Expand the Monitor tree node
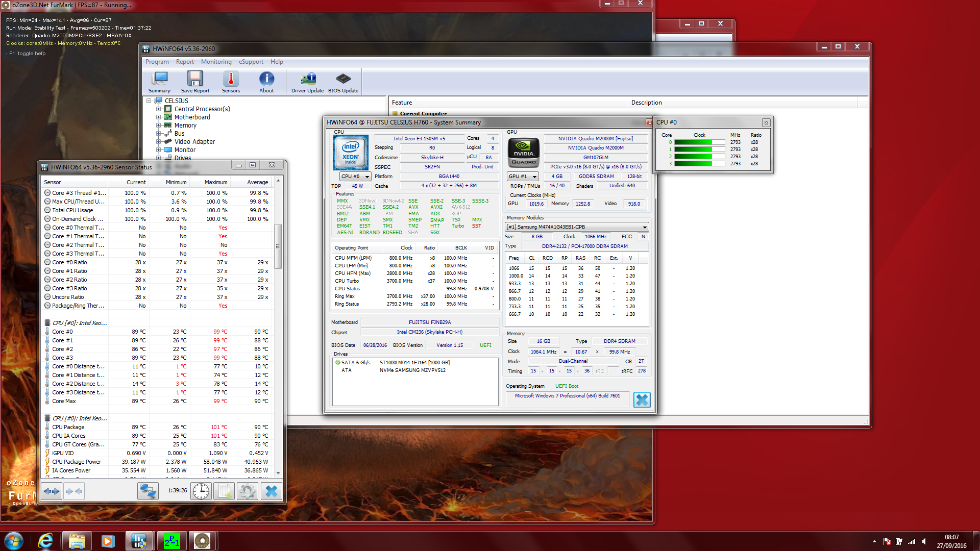This screenshot has width=980, height=551. (x=158, y=150)
